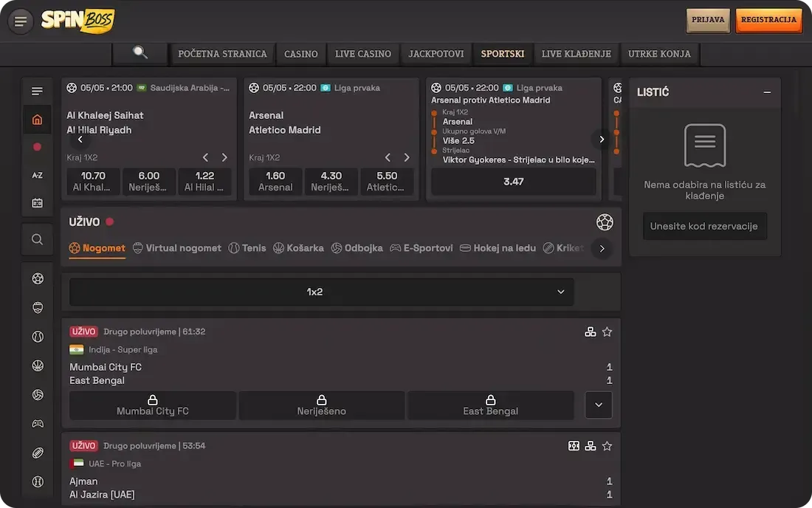Select the E-Sportovi live tab

coord(422,248)
